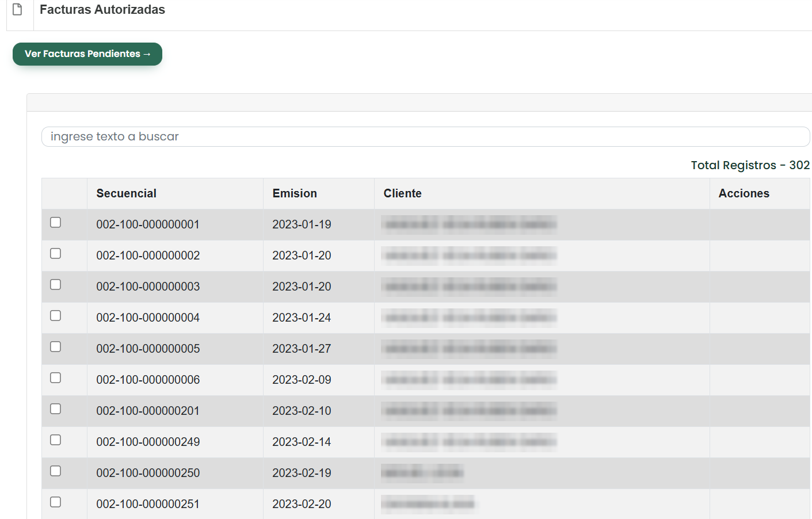The image size is (812, 519).
Task: Tick the checkbox for invoice 002-100-000000249
Action: 56,440
